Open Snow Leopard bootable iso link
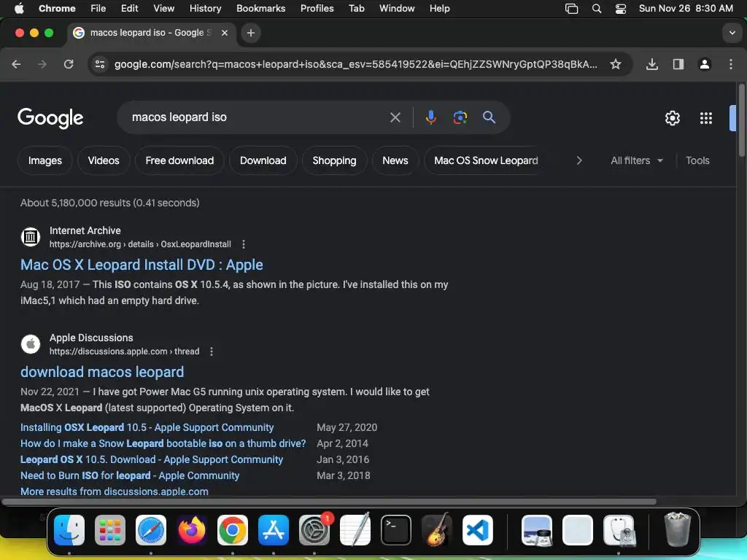The width and height of the screenshot is (747, 560). pos(163,443)
